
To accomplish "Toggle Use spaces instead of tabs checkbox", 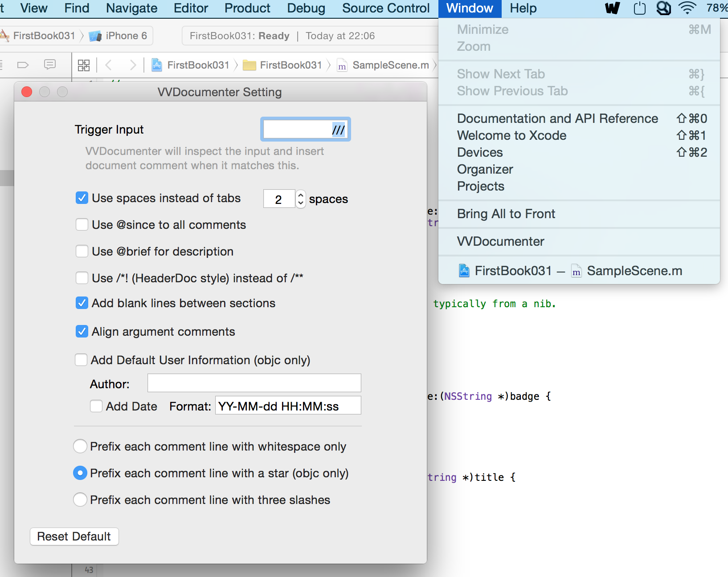I will tap(82, 198).
